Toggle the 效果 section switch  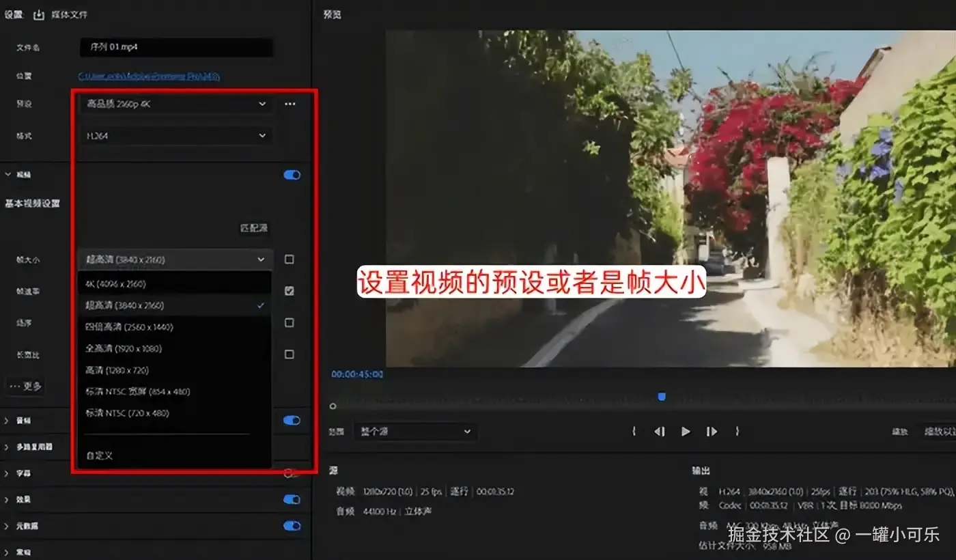click(292, 499)
